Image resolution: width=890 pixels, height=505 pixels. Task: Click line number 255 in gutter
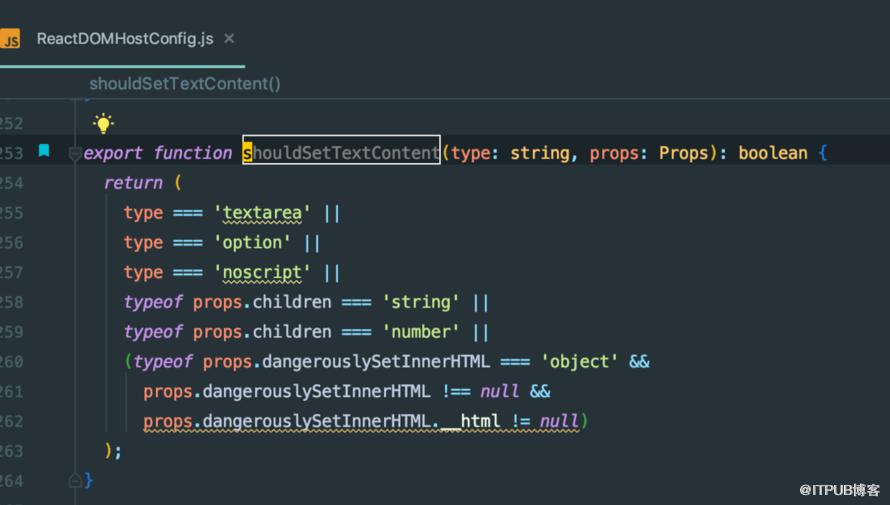(x=11, y=213)
